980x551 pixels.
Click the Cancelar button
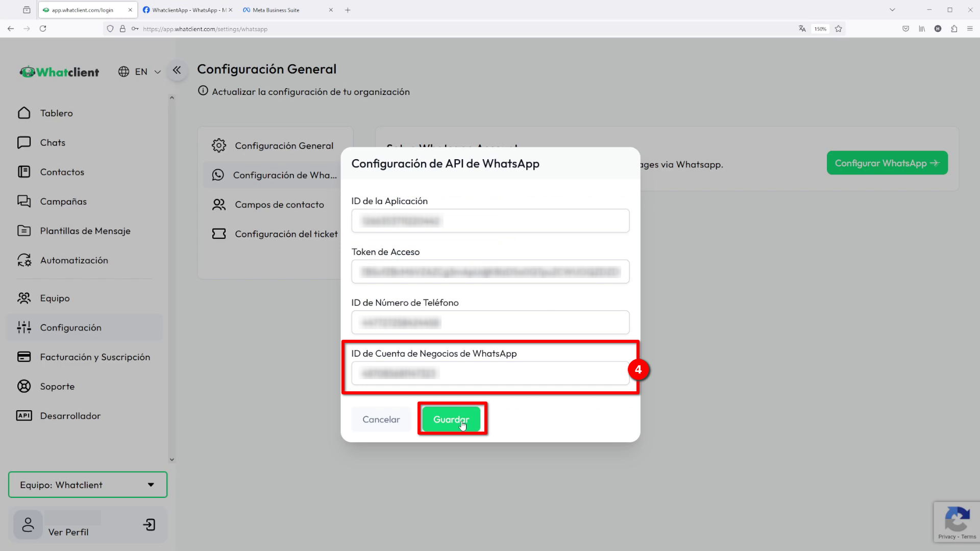point(381,419)
